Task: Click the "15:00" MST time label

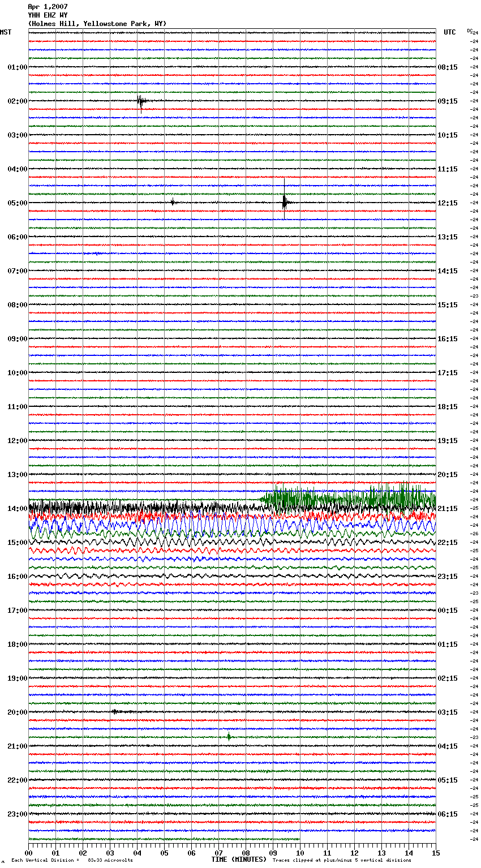Action: pyautogui.click(x=18, y=543)
